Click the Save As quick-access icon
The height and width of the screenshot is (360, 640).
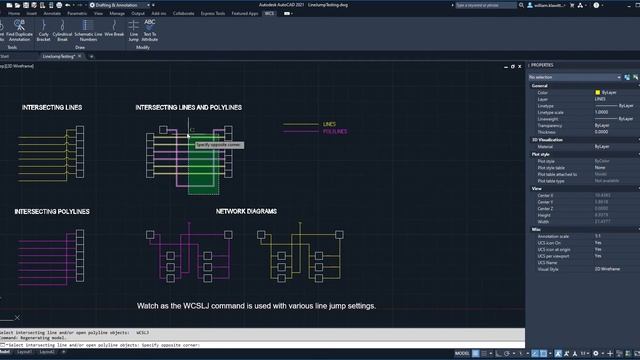click(34, 5)
